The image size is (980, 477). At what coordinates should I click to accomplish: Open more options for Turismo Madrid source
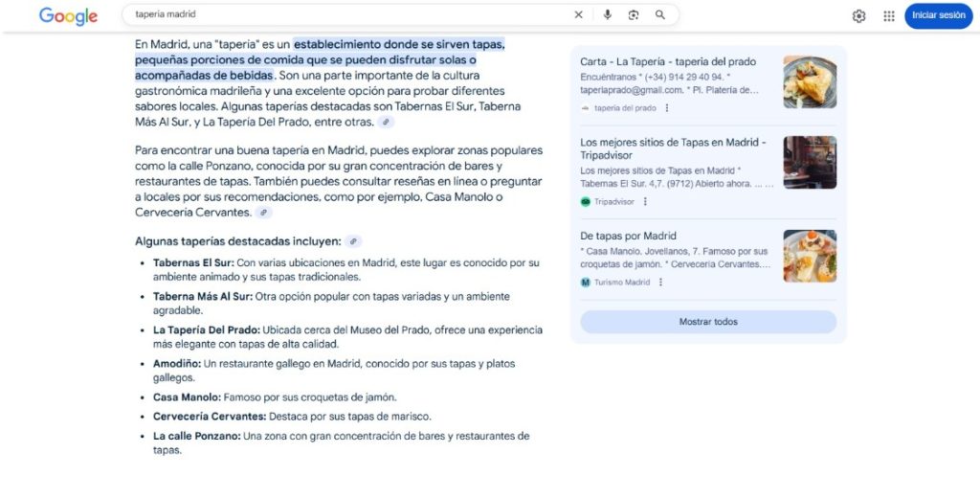point(660,282)
